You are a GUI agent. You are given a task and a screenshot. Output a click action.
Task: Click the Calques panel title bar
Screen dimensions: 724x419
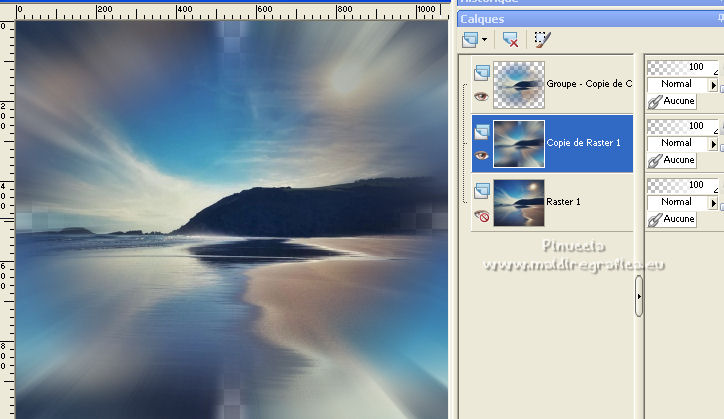coord(591,19)
